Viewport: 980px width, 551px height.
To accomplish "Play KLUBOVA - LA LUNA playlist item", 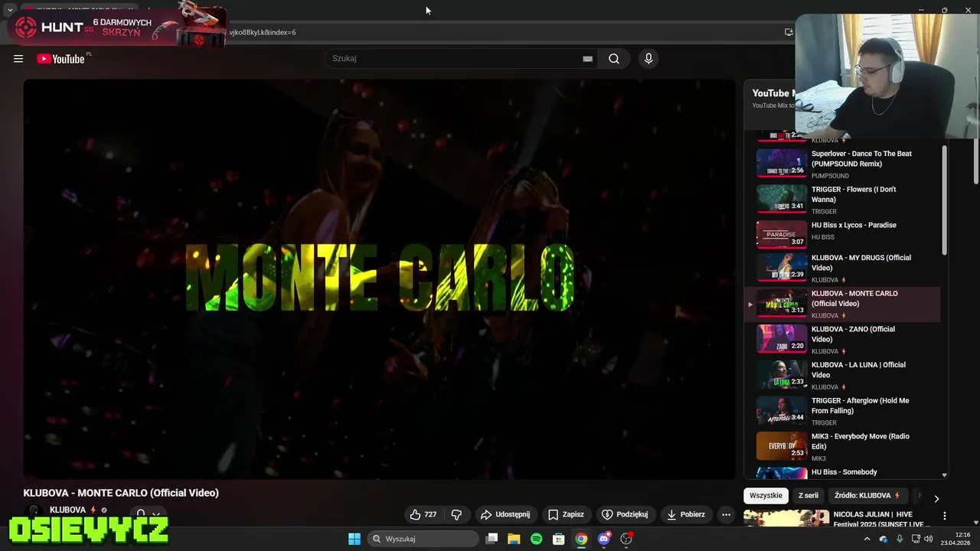I will tap(842, 376).
